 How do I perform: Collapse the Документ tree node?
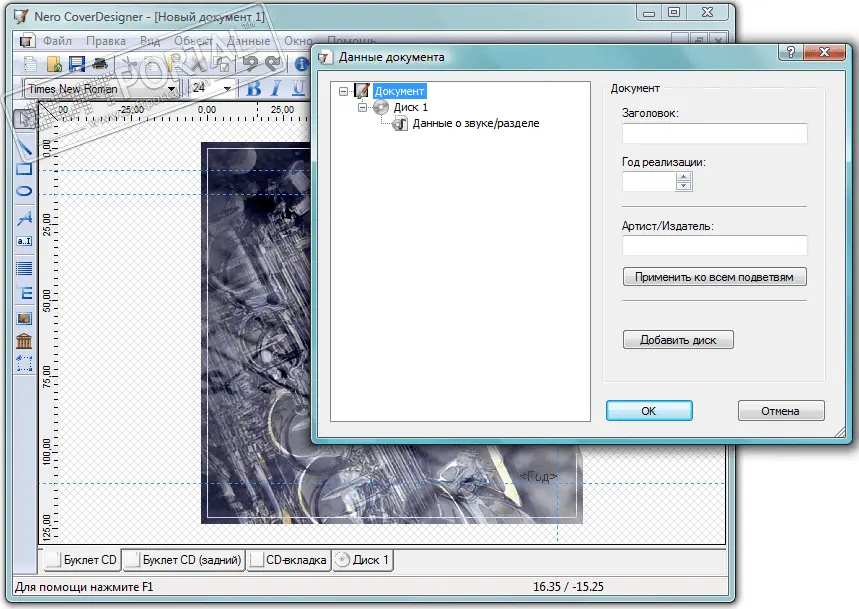[x=344, y=91]
